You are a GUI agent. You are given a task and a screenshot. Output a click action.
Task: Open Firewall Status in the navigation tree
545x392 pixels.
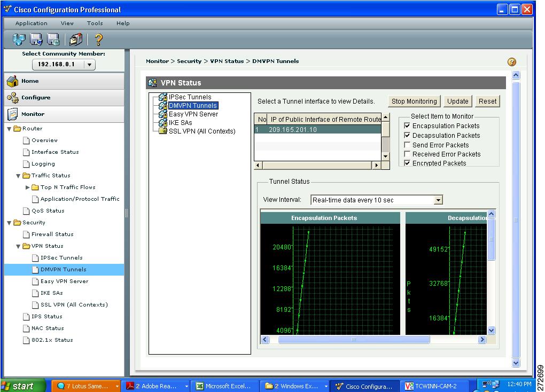pos(52,234)
